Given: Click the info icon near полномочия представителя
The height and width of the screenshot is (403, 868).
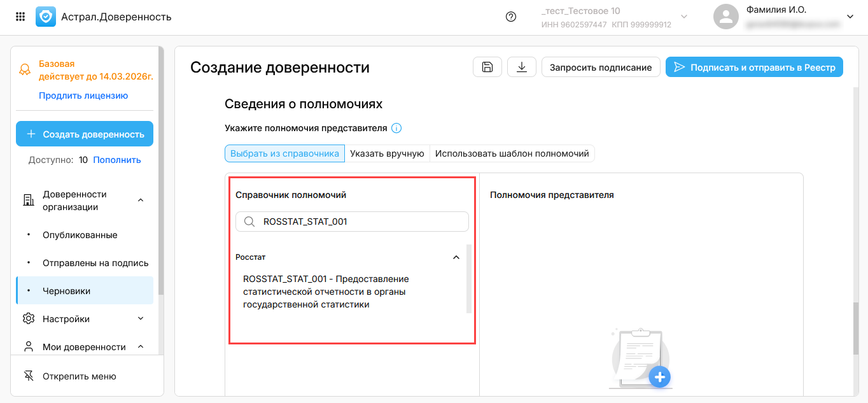Looking at the screenshot, I should 396,128.
